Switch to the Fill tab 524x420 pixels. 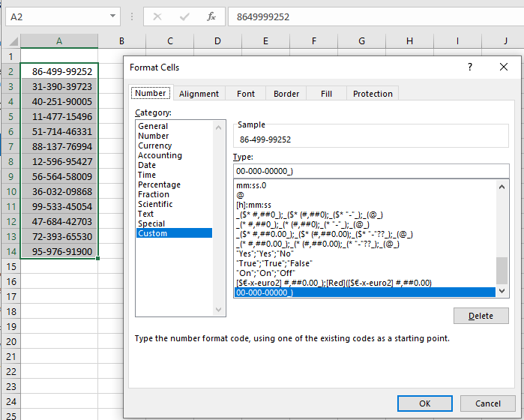[x=326, y=94]
